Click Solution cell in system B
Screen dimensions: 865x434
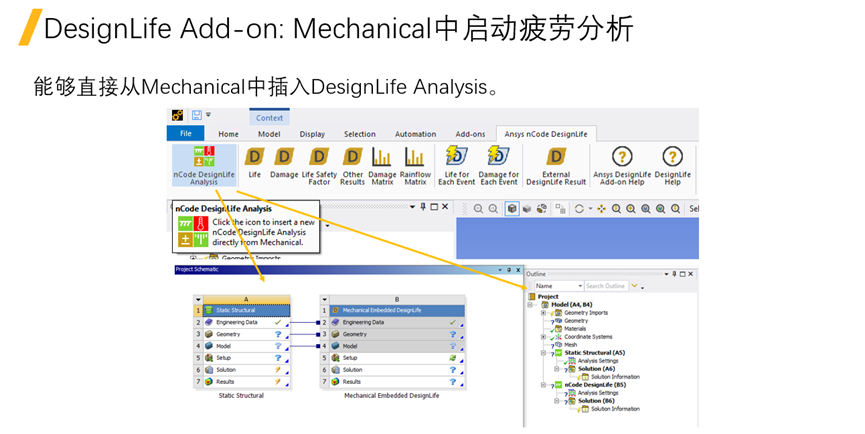click(397, 369)
